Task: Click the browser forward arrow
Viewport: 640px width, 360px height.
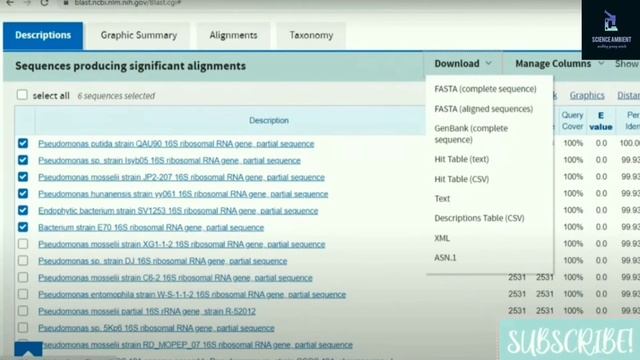Action: [27, 2]
